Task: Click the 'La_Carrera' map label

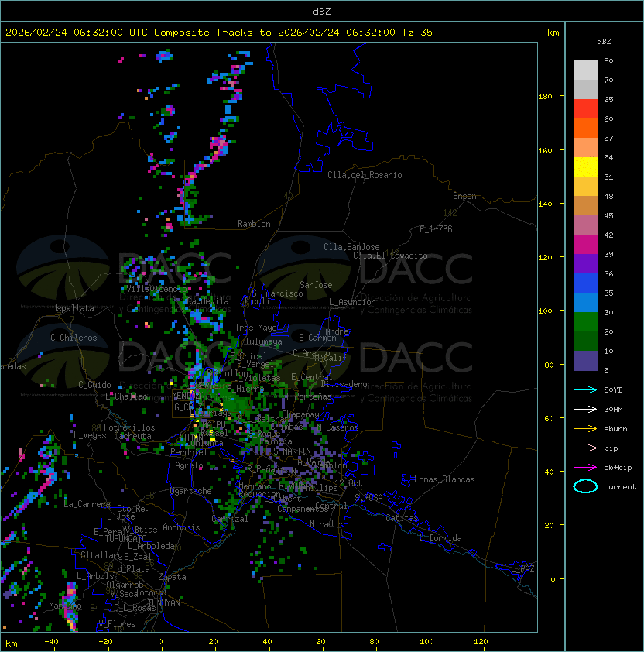Action: point(87,504)
